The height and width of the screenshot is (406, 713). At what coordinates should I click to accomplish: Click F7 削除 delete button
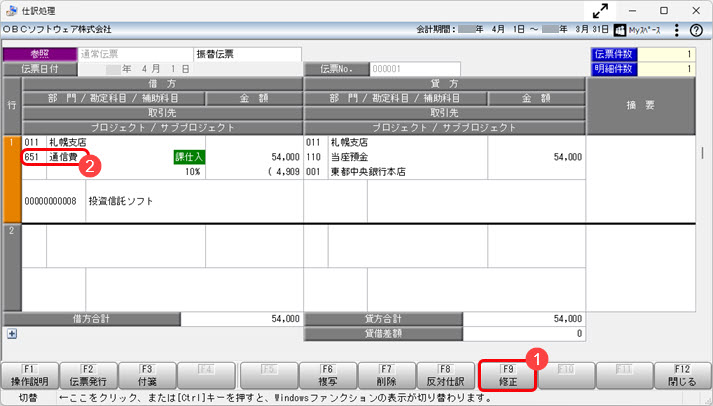pos(387,376)
